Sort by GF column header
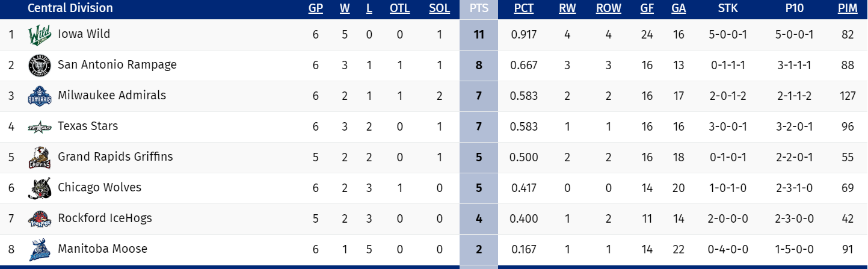 coord(647,8)
